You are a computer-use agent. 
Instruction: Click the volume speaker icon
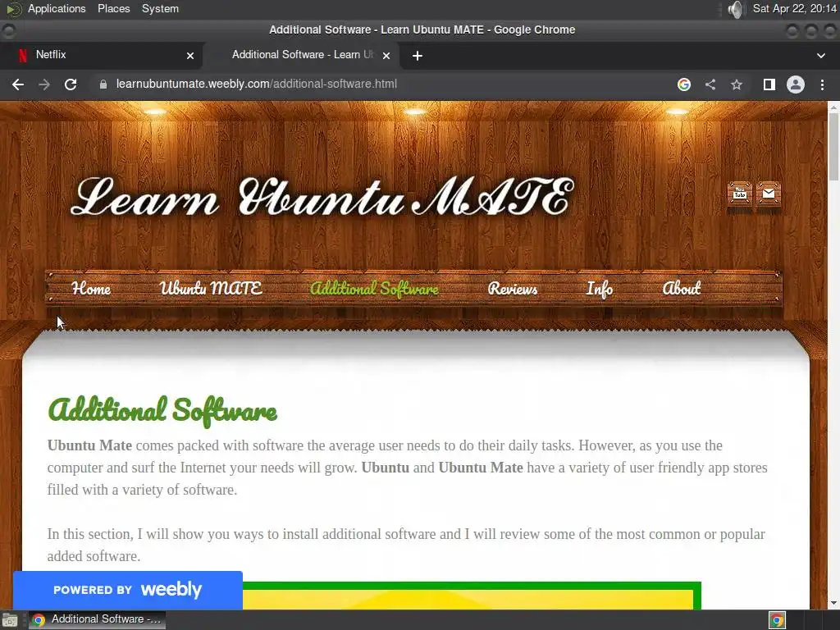point(737,9)
